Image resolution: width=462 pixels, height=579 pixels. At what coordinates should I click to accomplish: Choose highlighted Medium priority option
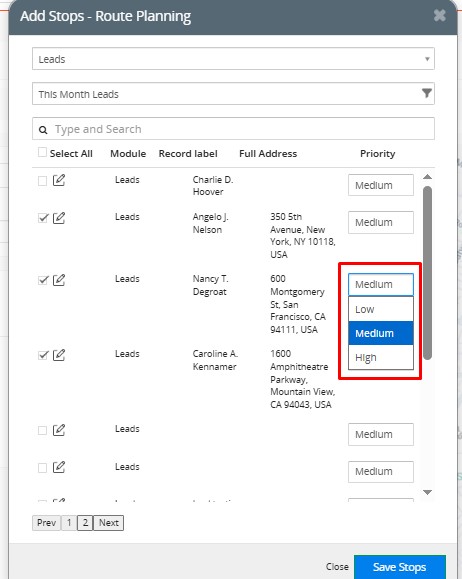(380, 333)
